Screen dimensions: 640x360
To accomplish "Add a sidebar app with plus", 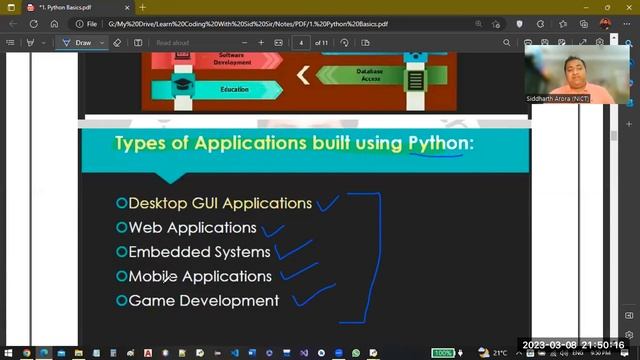I will click(629, 124).
